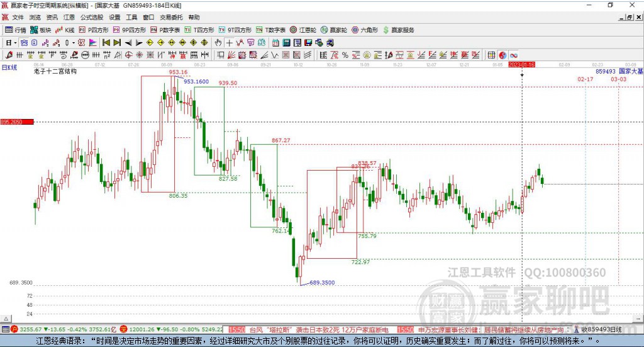Click 老子十二宫结构 chart title
This screenshot has height=347, width=644.
(55, 71)
